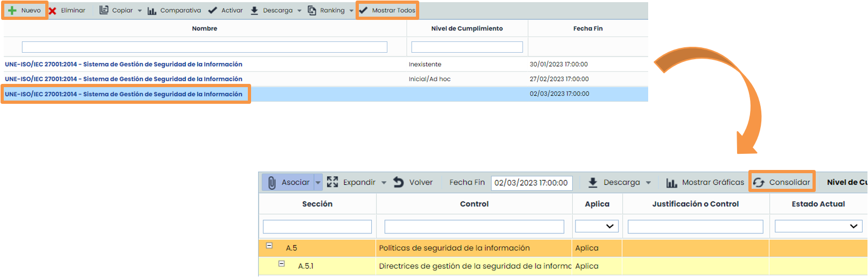Click the red X Eliminar icon
868x277 pixels.
point(53,11)
